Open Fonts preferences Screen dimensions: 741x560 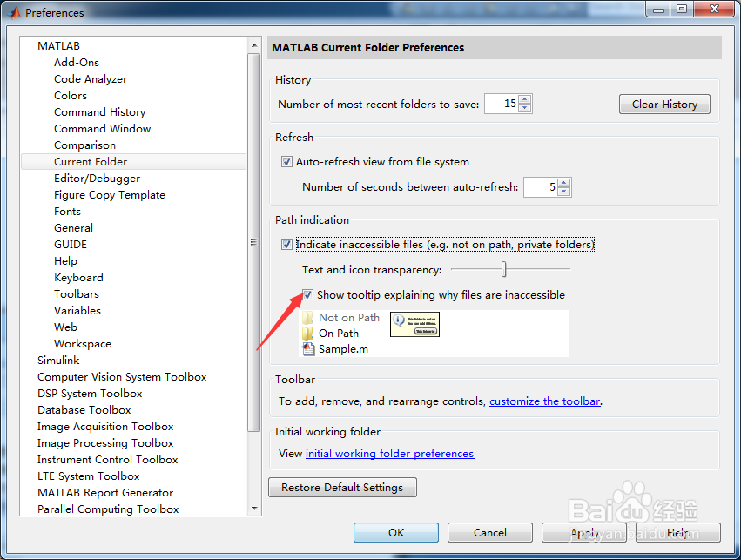[67, 212]
